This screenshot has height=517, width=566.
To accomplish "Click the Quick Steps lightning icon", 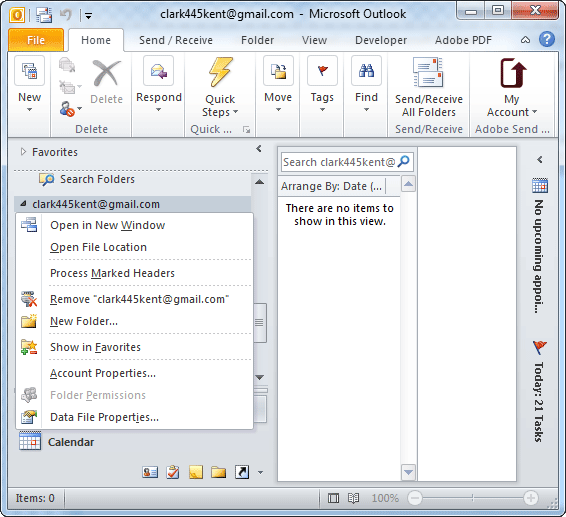I will [220, 72].
